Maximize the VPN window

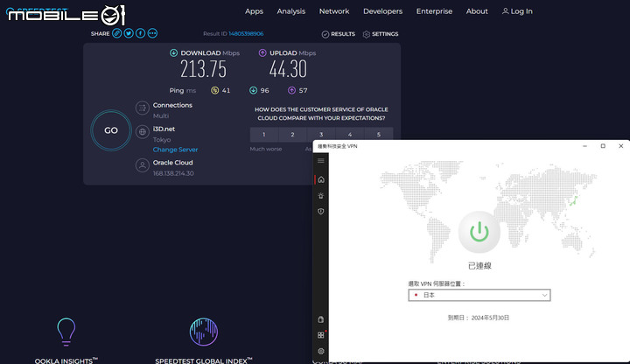coord(603,146)
